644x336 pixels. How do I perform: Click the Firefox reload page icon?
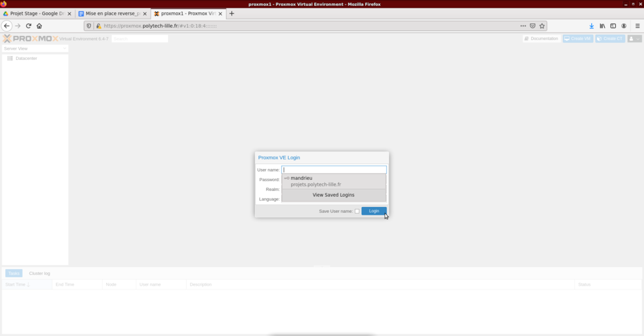point(28,26)
